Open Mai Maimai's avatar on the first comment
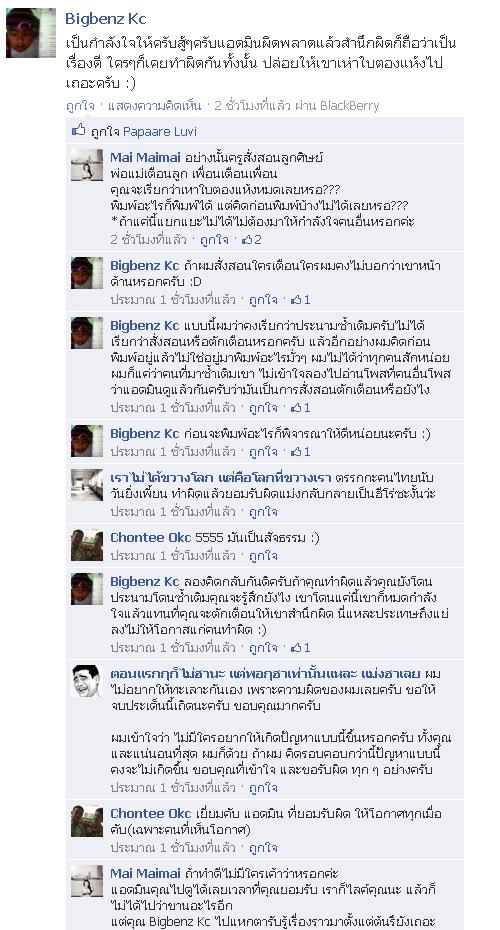Screen dimensions: 500x930 [x=87, y=165]
